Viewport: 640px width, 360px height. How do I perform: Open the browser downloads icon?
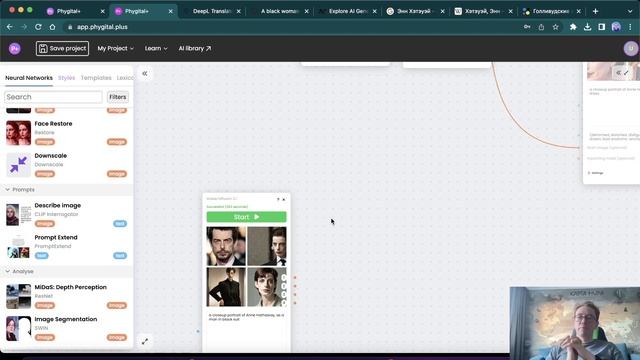(587, 27)
